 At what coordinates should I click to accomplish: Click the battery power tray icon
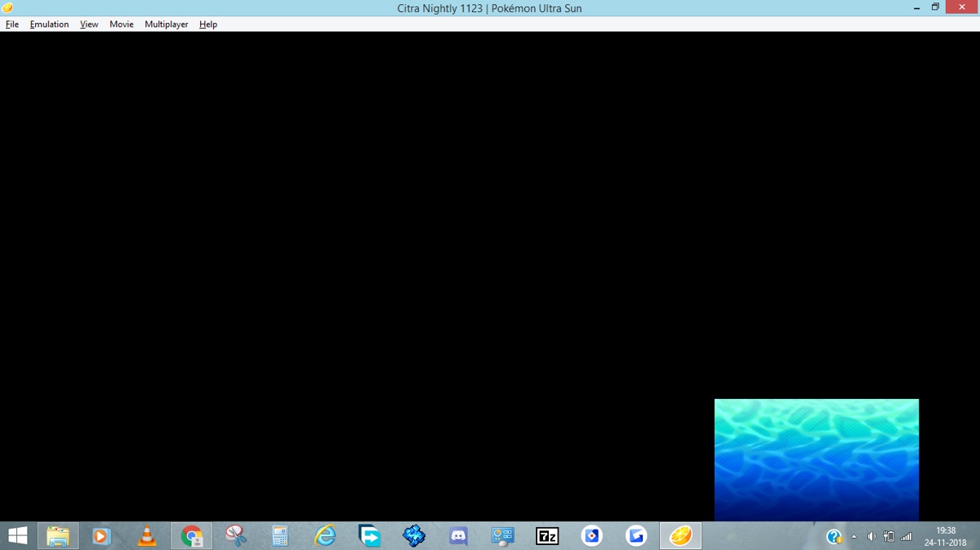click(889, 537)
